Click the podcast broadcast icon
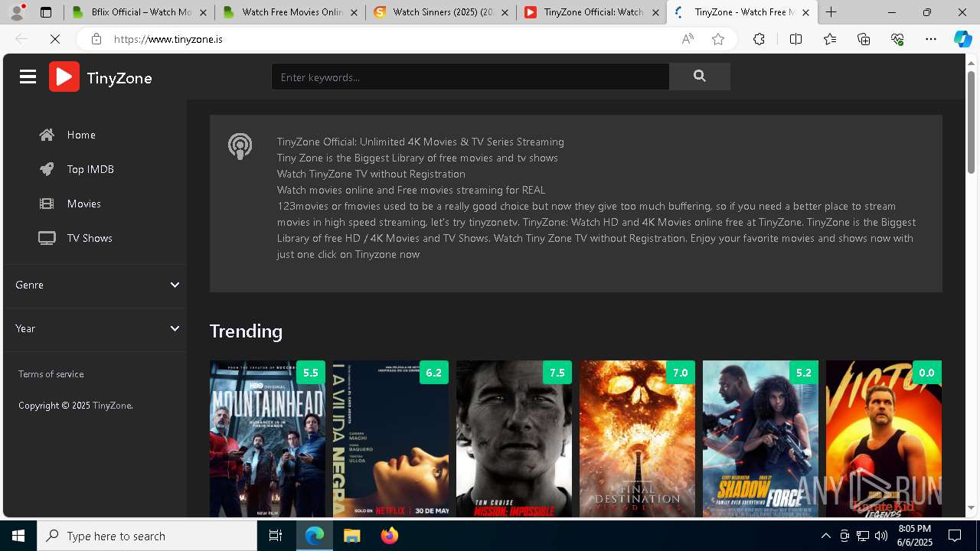 pos(240,145)
